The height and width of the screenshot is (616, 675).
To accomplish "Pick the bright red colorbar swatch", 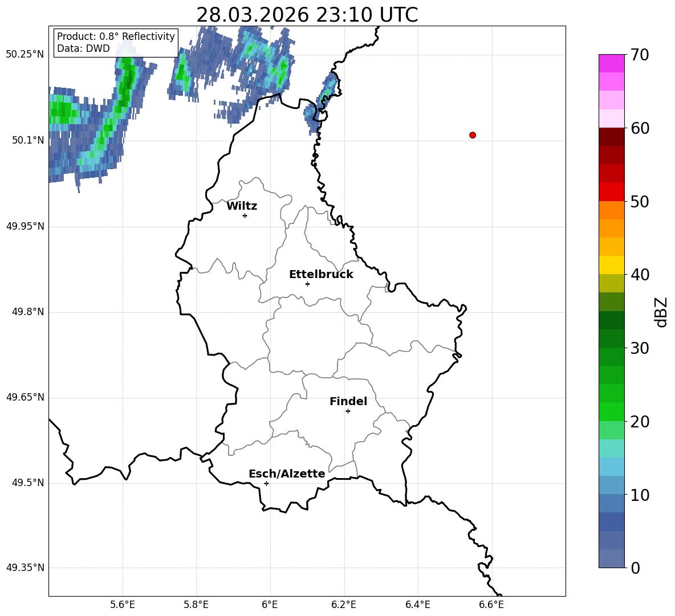I will coord(612,192).
